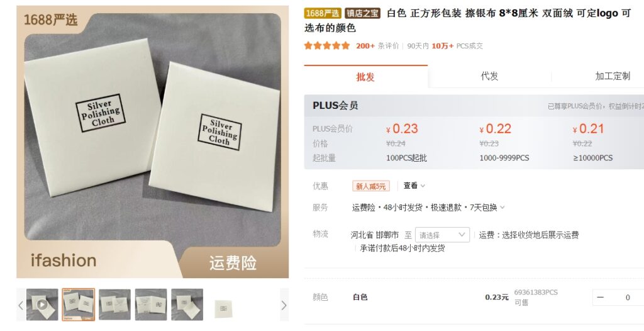The height and width of the screenshot is (331, 644).
Task: Click the 镇店之宝 brown badge
Action: click(x=362, y=13)
